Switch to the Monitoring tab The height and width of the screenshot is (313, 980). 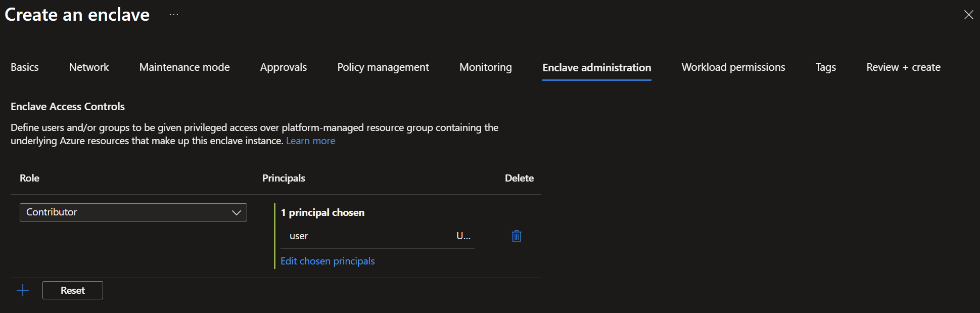486,67
